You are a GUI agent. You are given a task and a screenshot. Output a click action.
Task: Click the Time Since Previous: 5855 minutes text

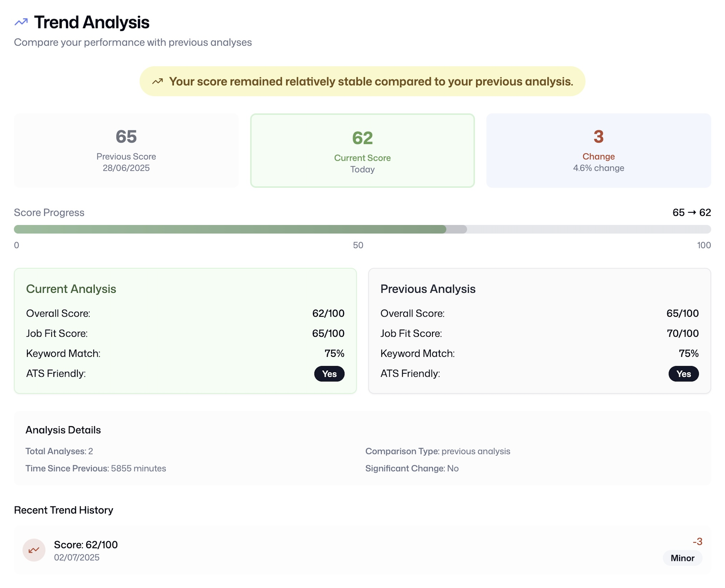(96, 468)
